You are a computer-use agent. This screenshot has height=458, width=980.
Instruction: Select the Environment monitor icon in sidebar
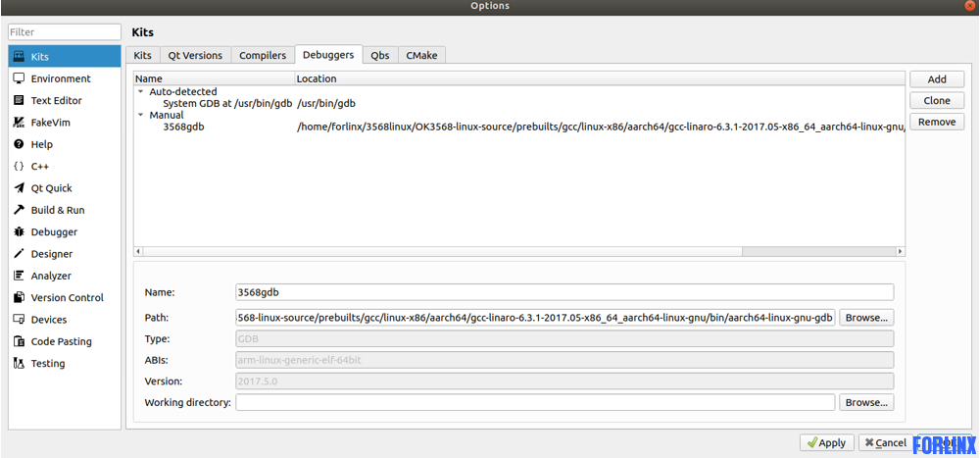[19, 78]
